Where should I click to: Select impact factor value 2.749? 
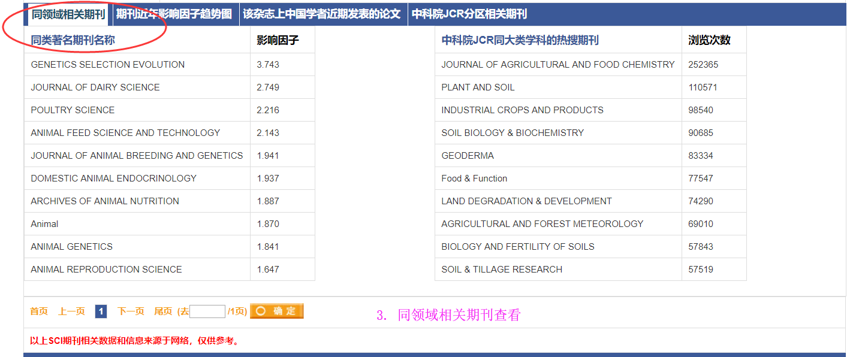[268, 87]
